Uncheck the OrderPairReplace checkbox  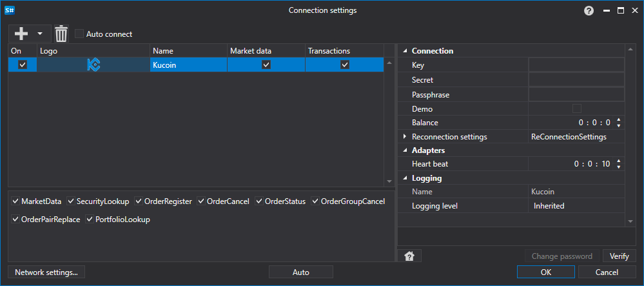15,220
